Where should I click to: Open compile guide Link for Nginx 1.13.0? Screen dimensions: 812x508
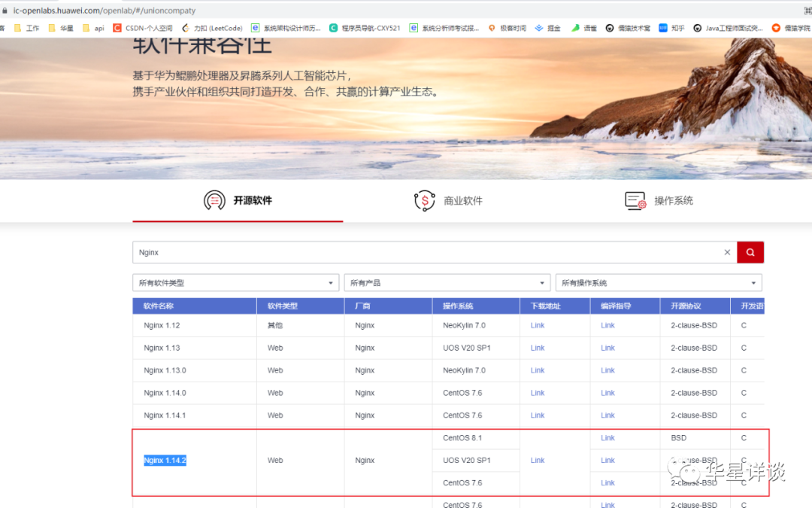[x=607, y=370]
